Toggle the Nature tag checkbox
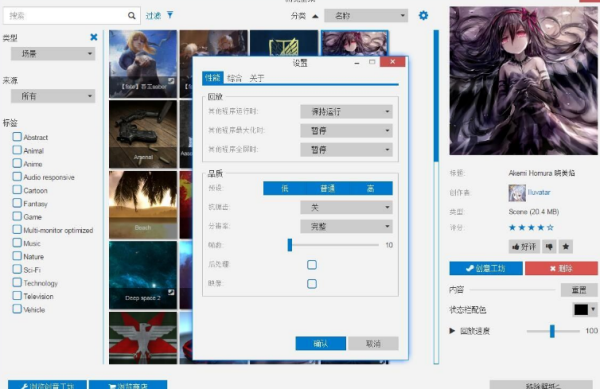The image size is (600, 389). click(17, 256)
